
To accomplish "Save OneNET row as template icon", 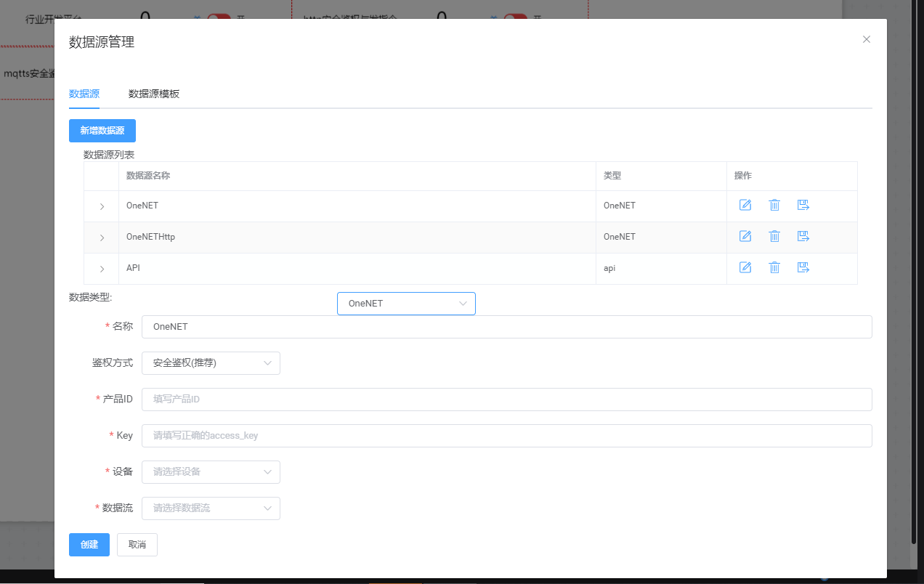I will (x=803, y=205).
